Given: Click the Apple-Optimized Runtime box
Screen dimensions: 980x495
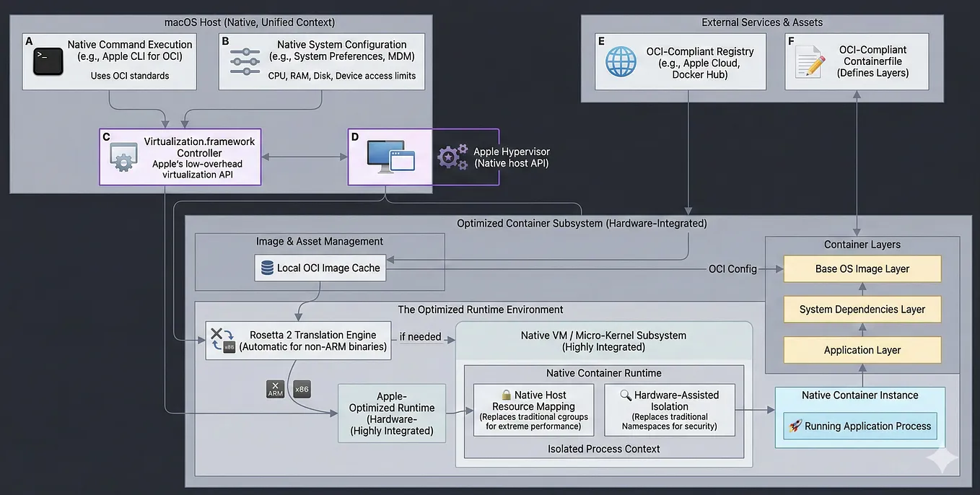Looking at the screenshot, I should (x=392, y=413).
